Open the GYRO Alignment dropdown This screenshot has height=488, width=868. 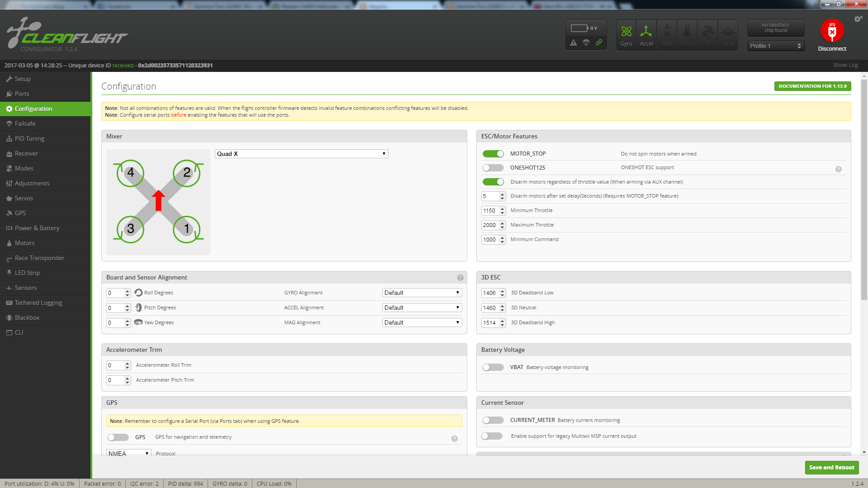click(x=422, y=293)
